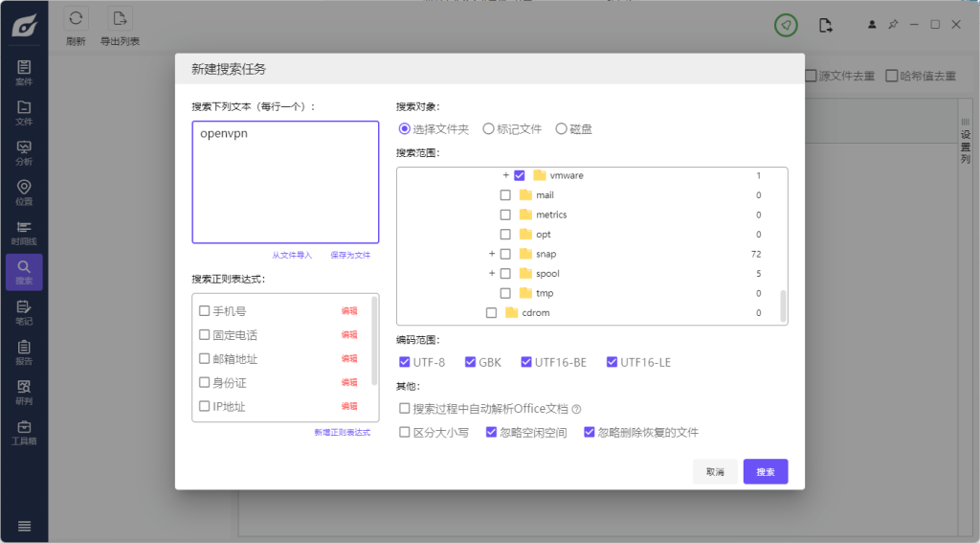The height and width of the screenshot is (543, 980).
Task: Open the 设置列 side tab
Action: click(x=966, y=146)
